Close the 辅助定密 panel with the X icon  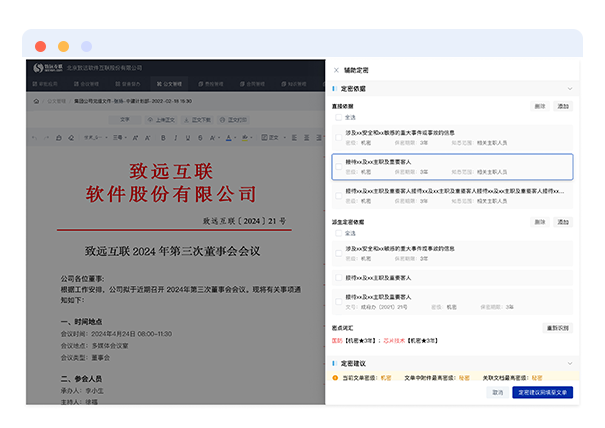pyautogui.click(x=335, y=70)
